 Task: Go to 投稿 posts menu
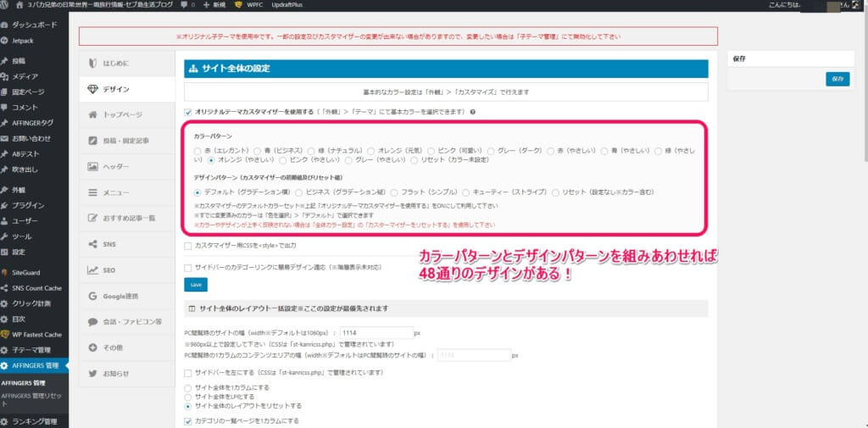click(x=34, y=61)
